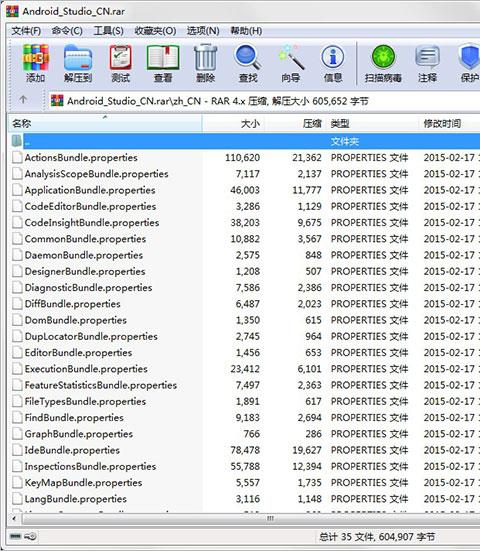Click the horizontal scrollbar left arrow
Image resolution: width=480 pixels, height=551 pixels.
14,518
